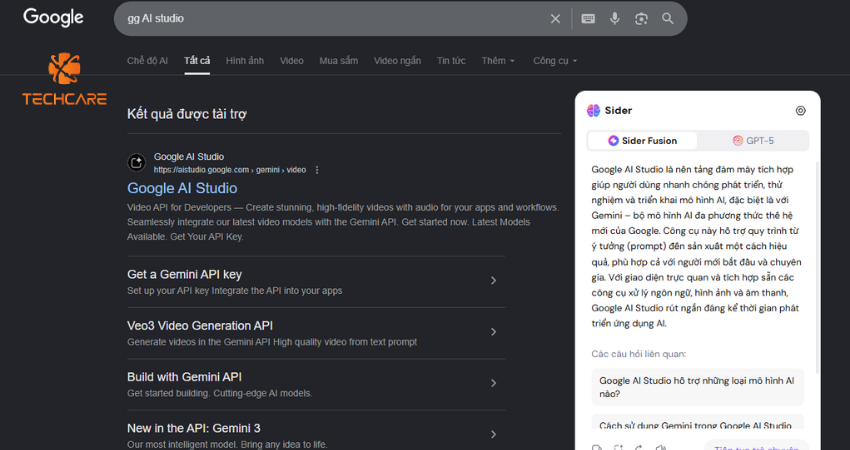The height and width of the screenshot is (450, 850).
Task: Switch to Mua sắm shopping tab
Action: [338, 61]
